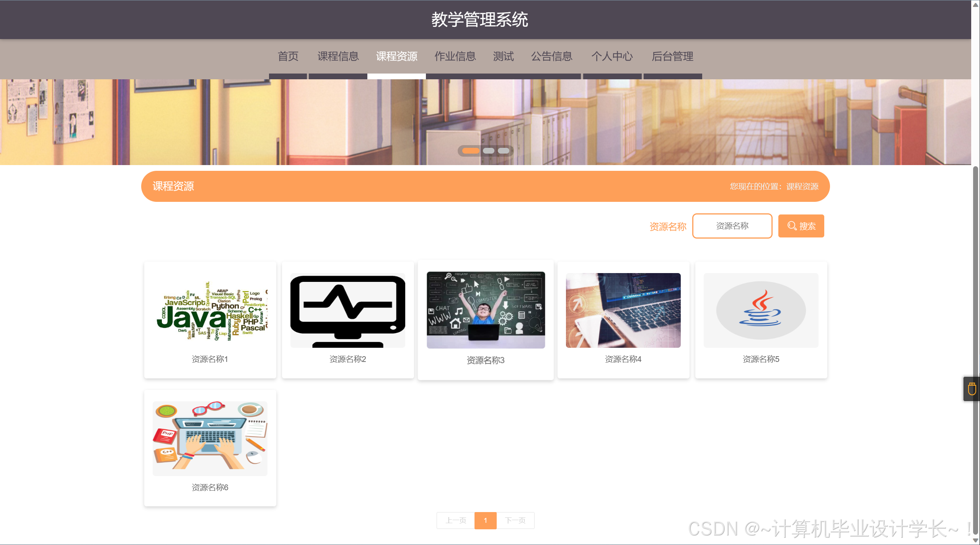Open 个人中心 from the navigation bar

click(612, 56)
